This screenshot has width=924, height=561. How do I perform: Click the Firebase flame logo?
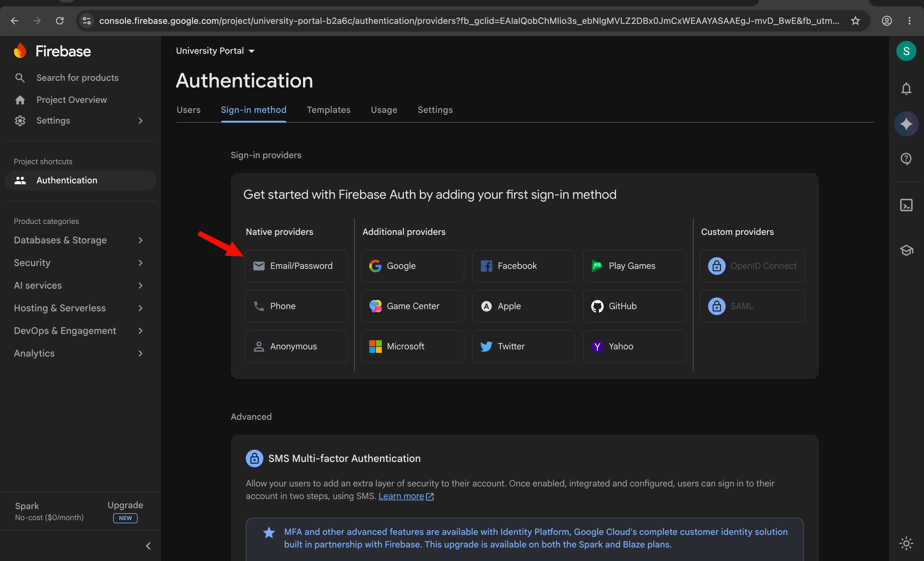pyautogui.click(x=20, y=51)
